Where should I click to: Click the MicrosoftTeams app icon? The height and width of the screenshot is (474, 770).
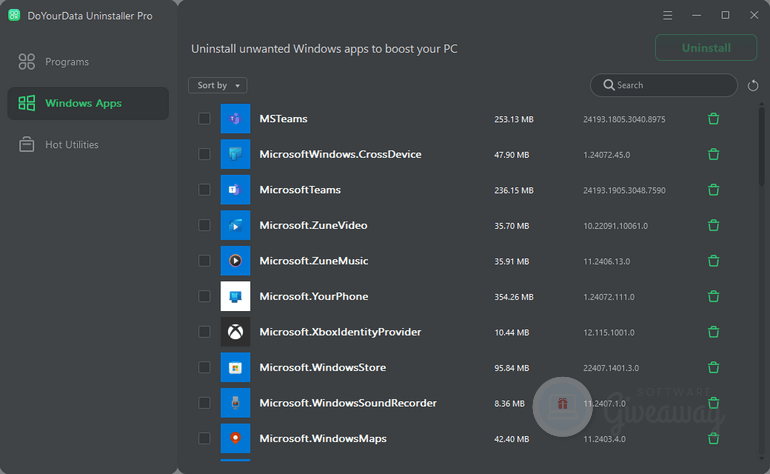235,190
